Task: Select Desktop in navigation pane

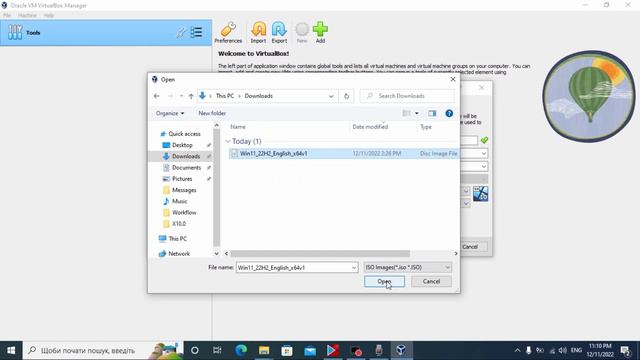Action: pyautogui.click(x=182, y=145)
